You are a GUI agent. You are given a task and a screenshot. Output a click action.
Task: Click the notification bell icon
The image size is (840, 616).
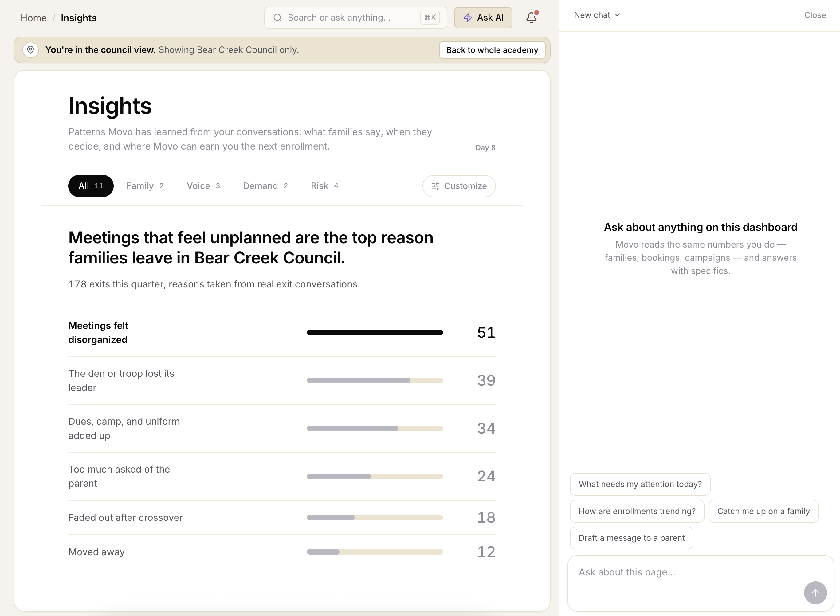531,18
